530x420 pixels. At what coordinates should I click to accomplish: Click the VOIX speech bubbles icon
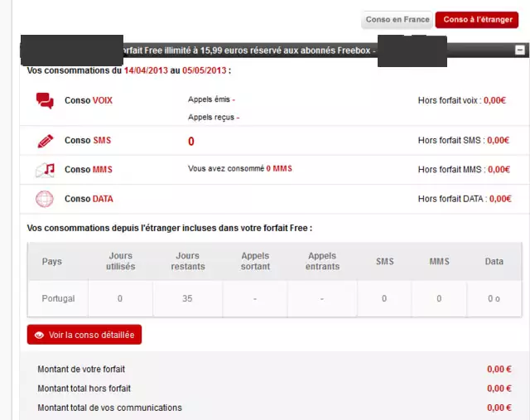[x=45, y=101]
